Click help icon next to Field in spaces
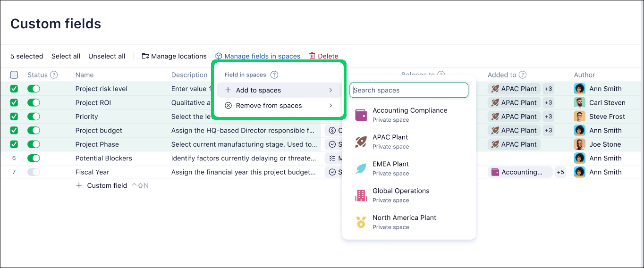This screenshot has width=644, height=268. point(274,75)
